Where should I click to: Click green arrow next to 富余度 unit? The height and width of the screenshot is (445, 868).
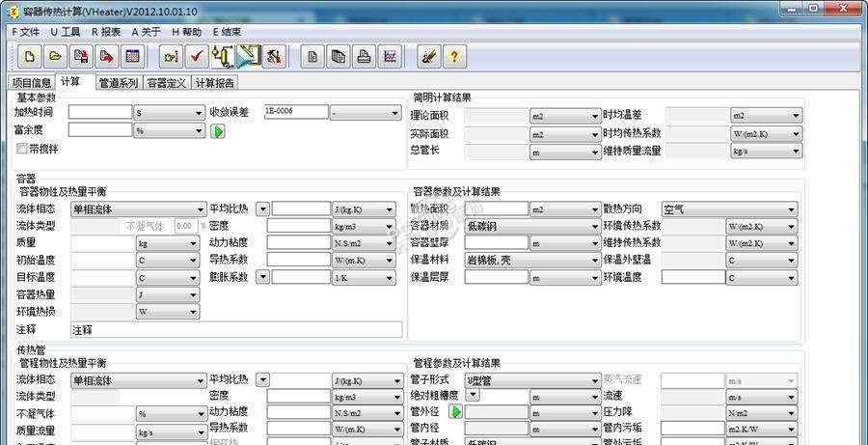click(219, 131)
